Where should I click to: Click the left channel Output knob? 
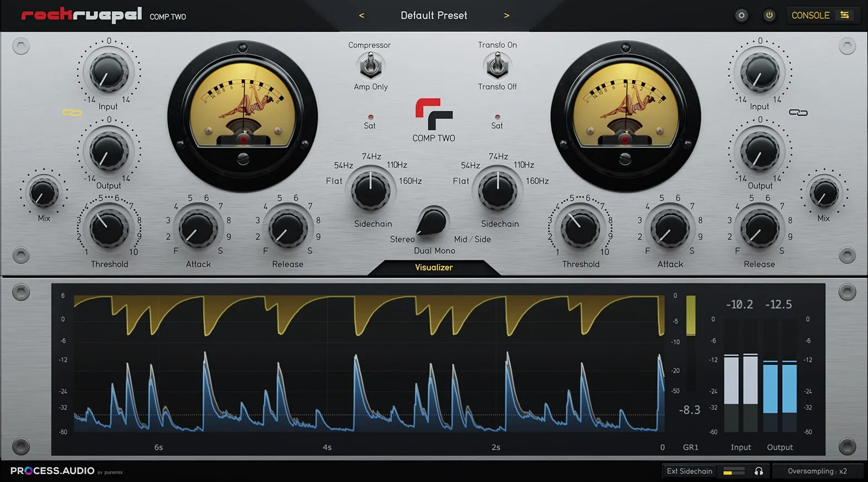tap(109, 151)
